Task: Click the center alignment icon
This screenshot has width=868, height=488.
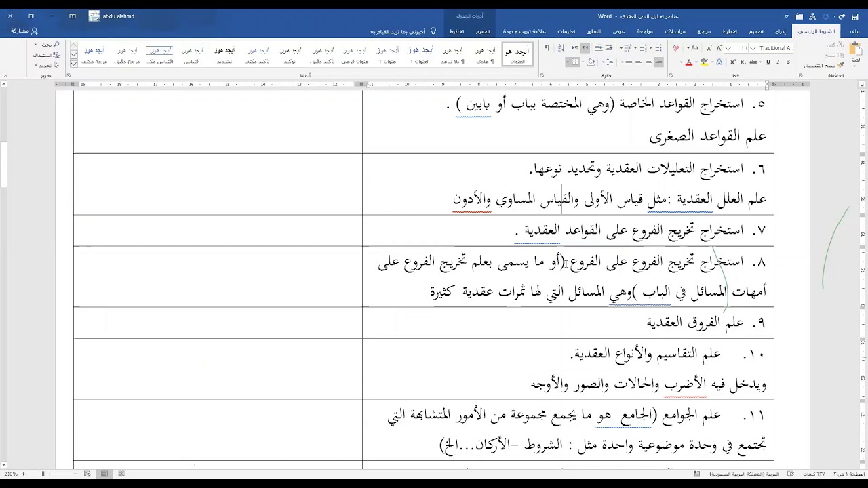Action: pyautogui.click(x=648, y=62)
